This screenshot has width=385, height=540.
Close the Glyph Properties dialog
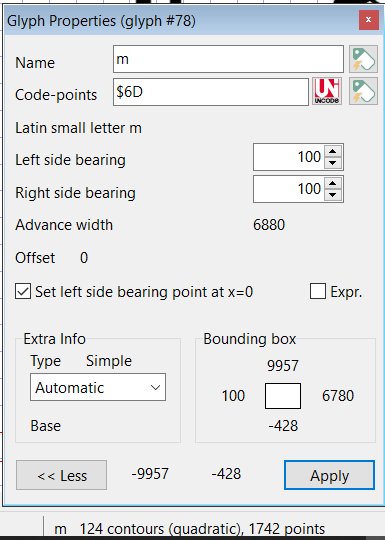(368, 20)
